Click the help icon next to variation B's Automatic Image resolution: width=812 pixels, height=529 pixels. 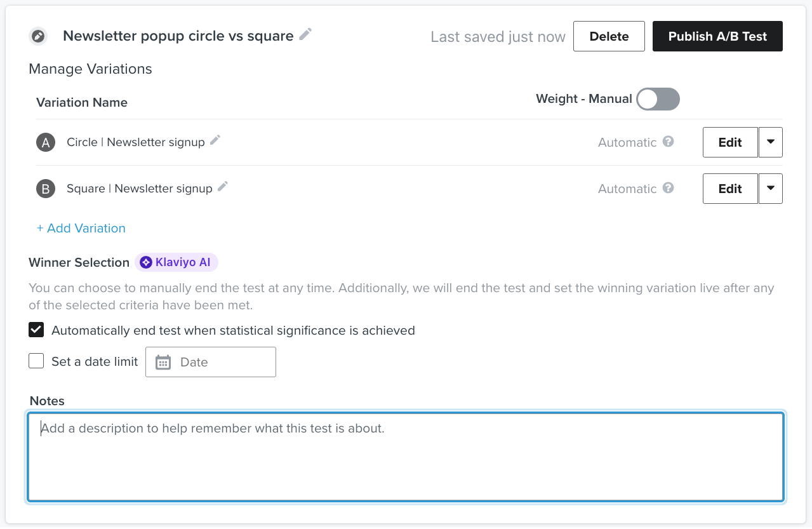[668, 188]
